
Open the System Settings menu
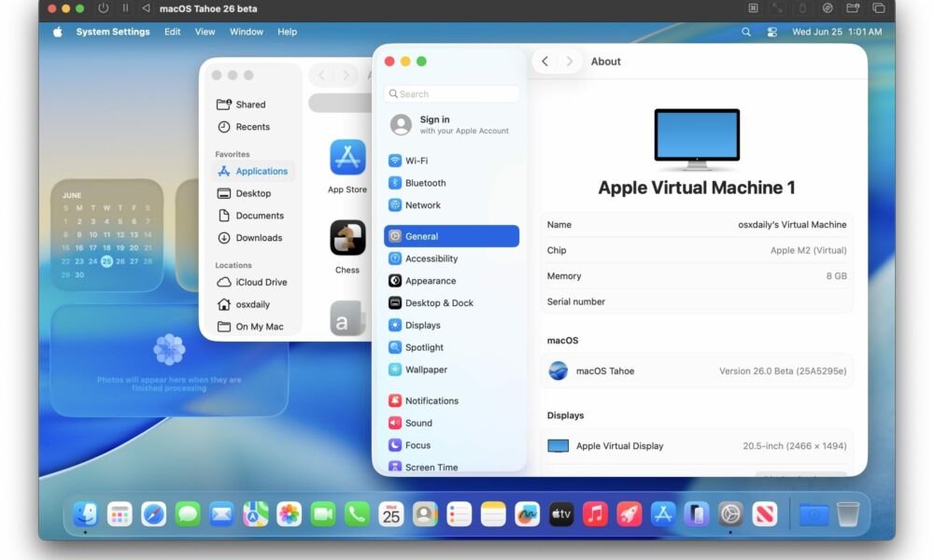point(113,32)
